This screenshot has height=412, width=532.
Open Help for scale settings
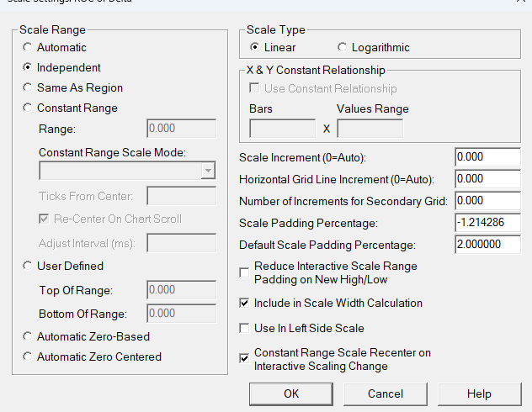point(479,394)
